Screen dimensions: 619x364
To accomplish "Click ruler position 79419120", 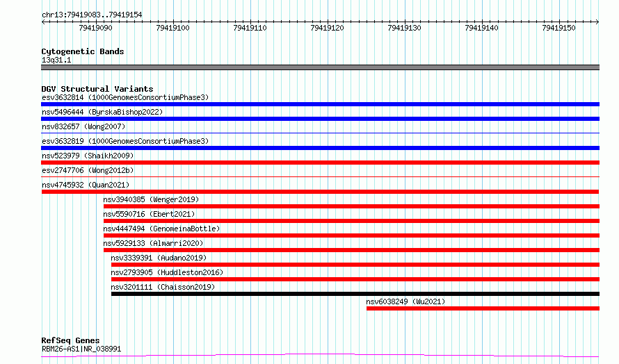I will [327, 28].
